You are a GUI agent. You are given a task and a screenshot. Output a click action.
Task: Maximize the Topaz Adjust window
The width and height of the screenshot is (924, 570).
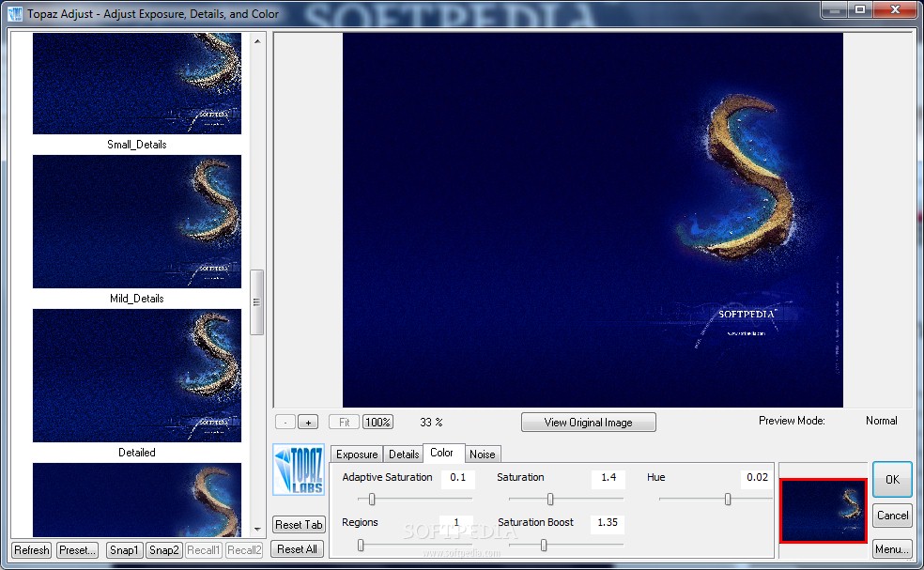pyautogui.click(x=860, y=10)
